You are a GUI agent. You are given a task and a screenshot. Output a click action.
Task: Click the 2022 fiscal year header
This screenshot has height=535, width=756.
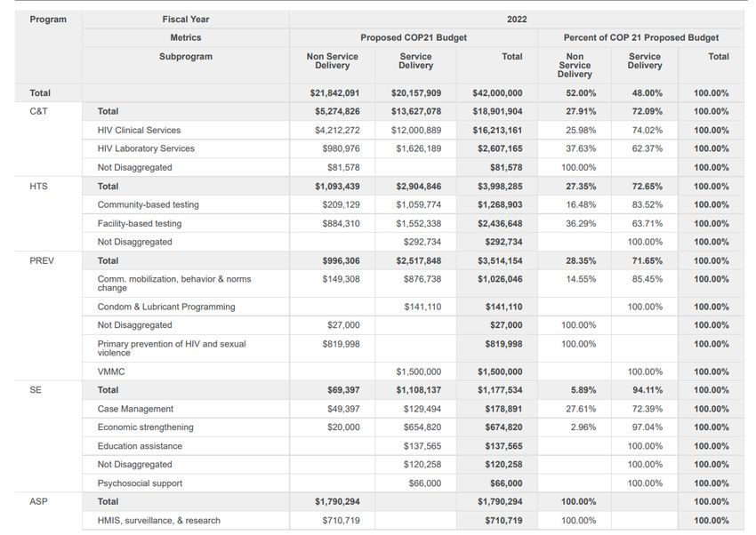coord(517,20)
